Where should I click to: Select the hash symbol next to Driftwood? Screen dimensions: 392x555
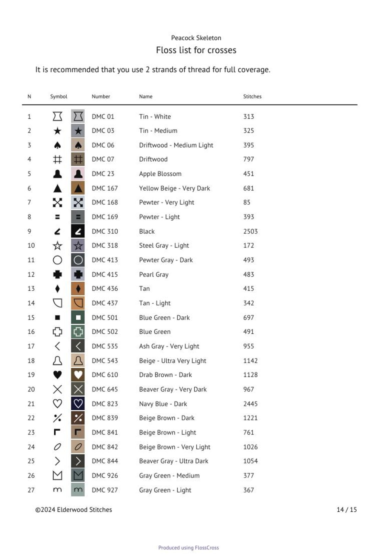click(x=57, y=159)
